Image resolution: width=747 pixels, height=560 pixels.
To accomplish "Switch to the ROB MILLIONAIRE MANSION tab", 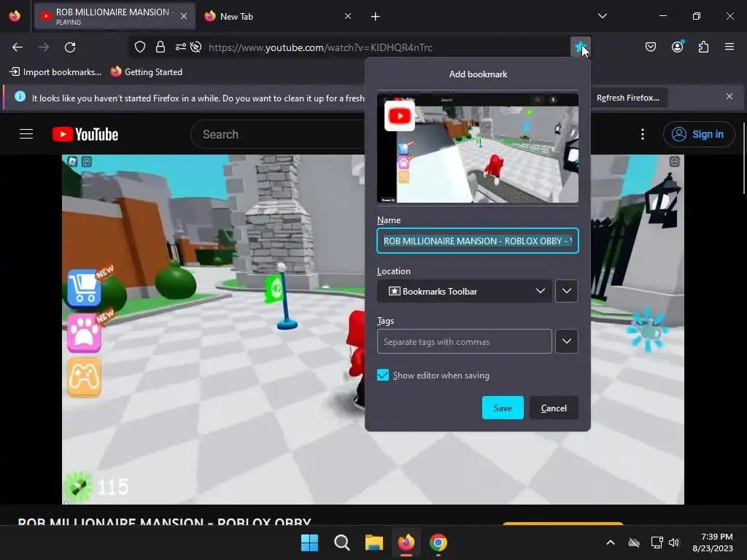I will click(x=115, y=16).
